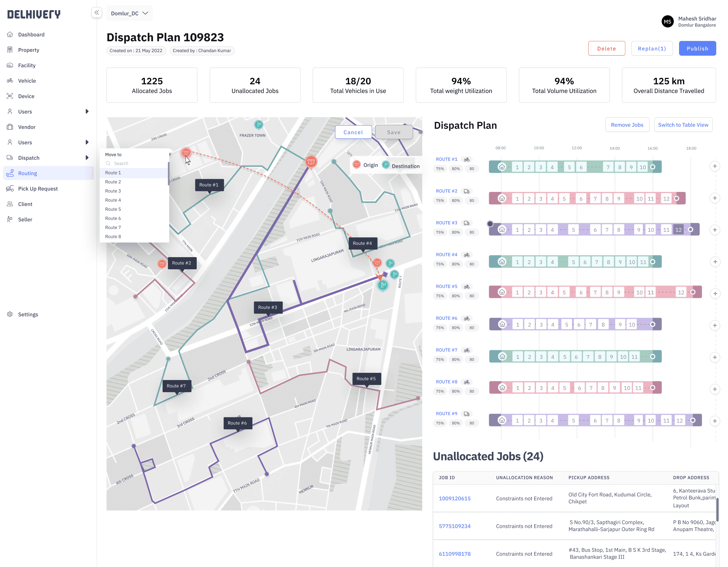This screenshot has height=567, width=728.
Task: Click Frazer Town destination marker on map
Action: tap(259, 125)
